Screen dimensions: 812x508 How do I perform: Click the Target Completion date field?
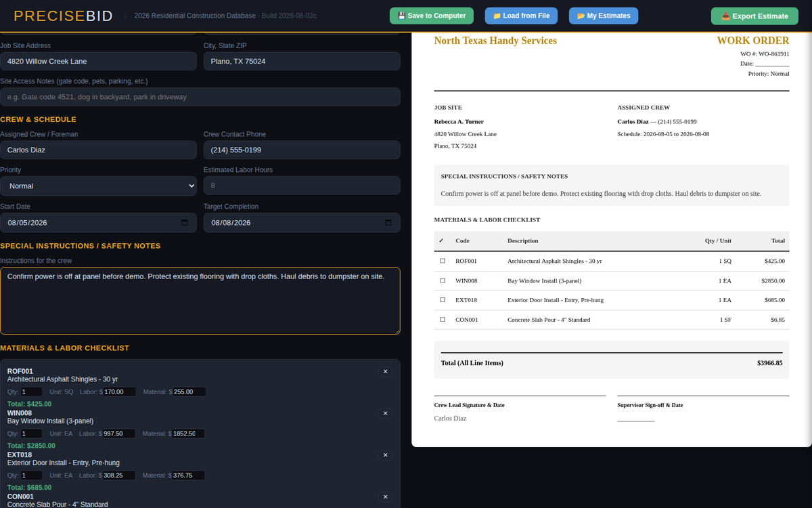302,223
